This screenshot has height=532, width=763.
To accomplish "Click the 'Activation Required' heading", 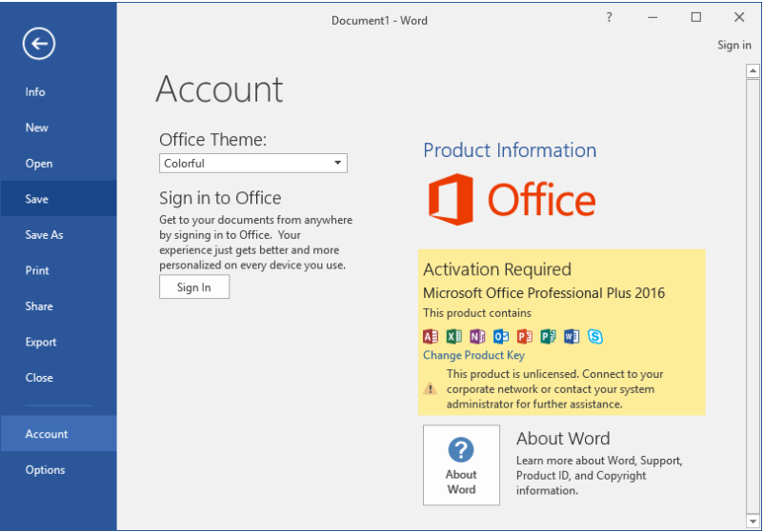I will [497, 269].
